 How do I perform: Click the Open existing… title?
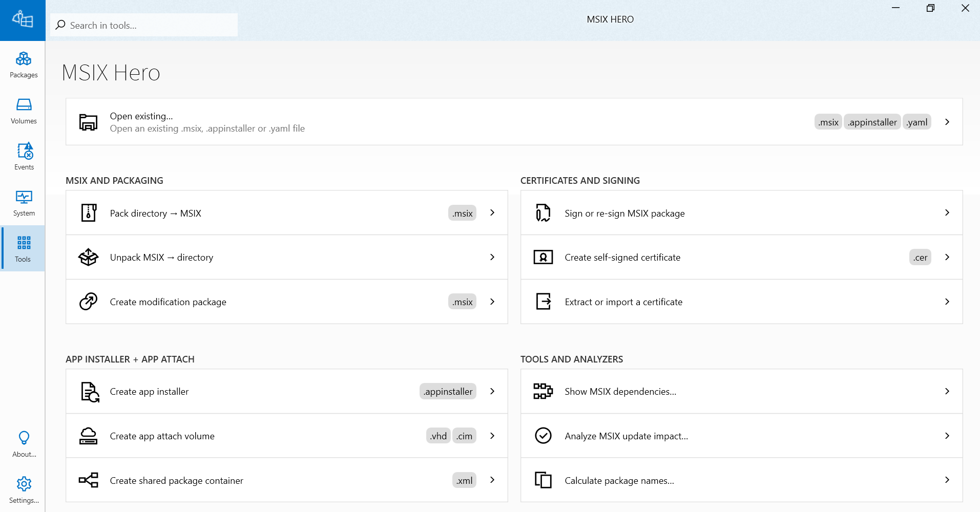click(141, 116)
